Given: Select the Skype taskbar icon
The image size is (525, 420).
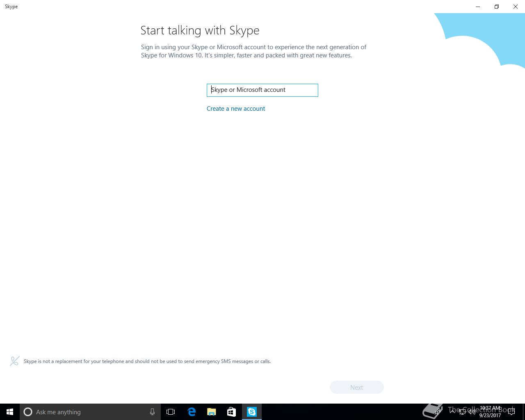Looking at the screenshot, I should click(251, 412).
